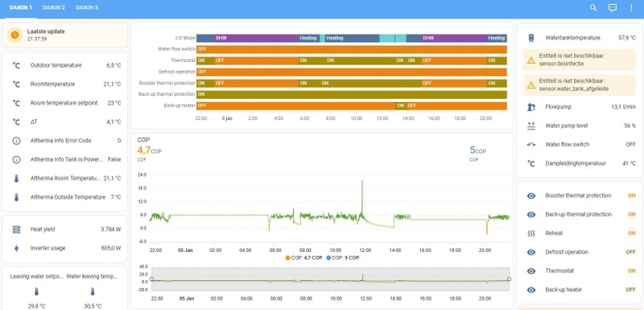Click the search magnifier icon in header
This screenshot has height=310, width=644.
(593, 8)
